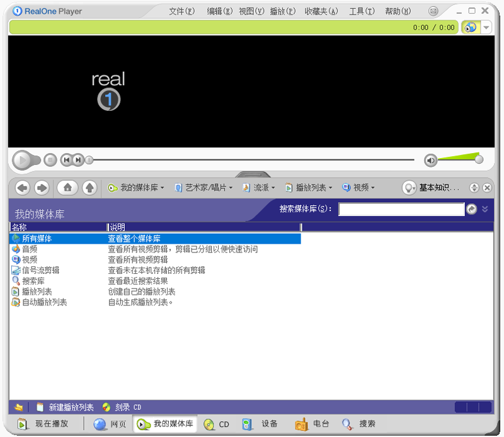Switch to the 现在播放 tab

[x=43, y=424]
